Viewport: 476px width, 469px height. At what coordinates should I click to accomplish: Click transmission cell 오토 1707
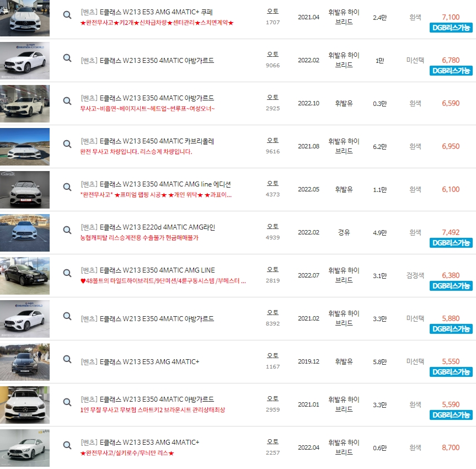pyautogui.click(x=272, y=17)
